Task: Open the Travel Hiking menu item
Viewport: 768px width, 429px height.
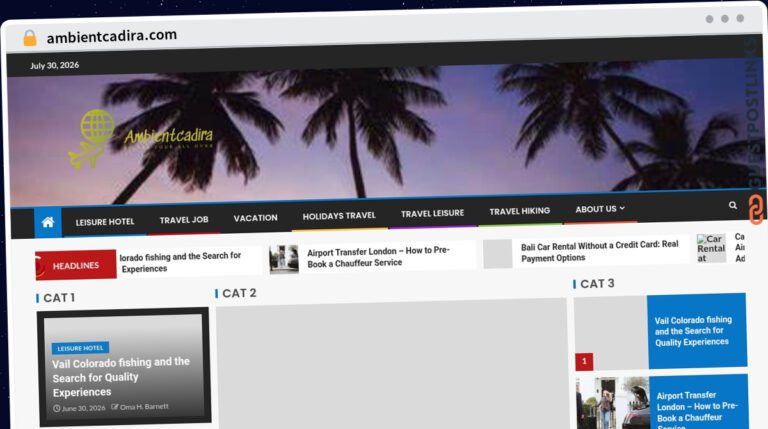Action: click(519, 211)
